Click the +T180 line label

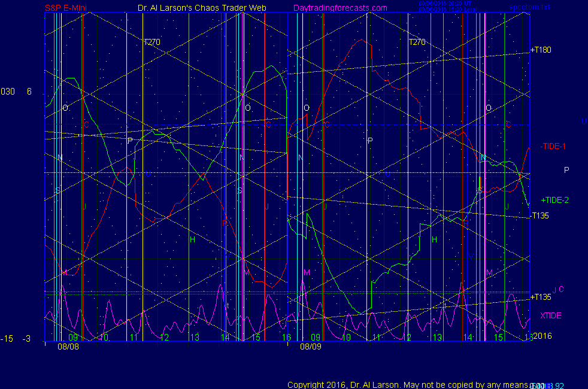click(x=541, y=50)
